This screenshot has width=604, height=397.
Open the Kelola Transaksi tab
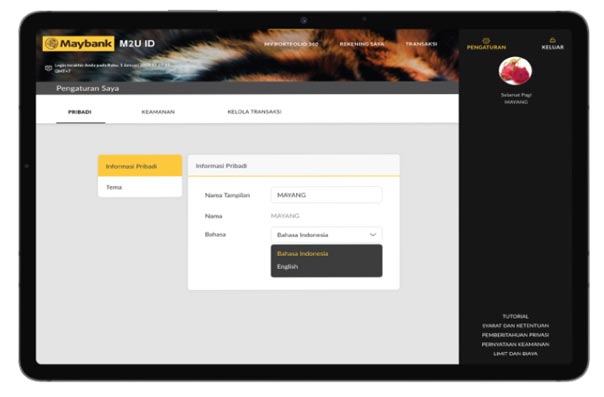click(x=254, y=112)
